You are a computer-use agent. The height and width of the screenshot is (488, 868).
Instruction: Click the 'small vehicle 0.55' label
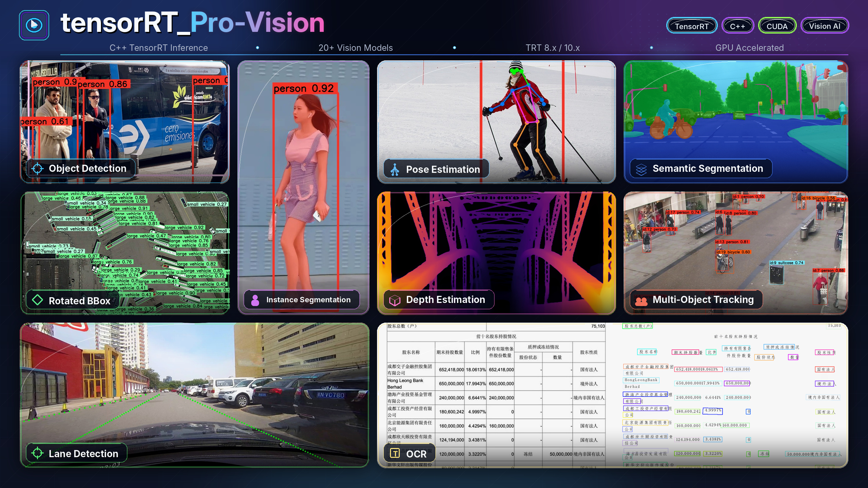(x=72, y=219)
